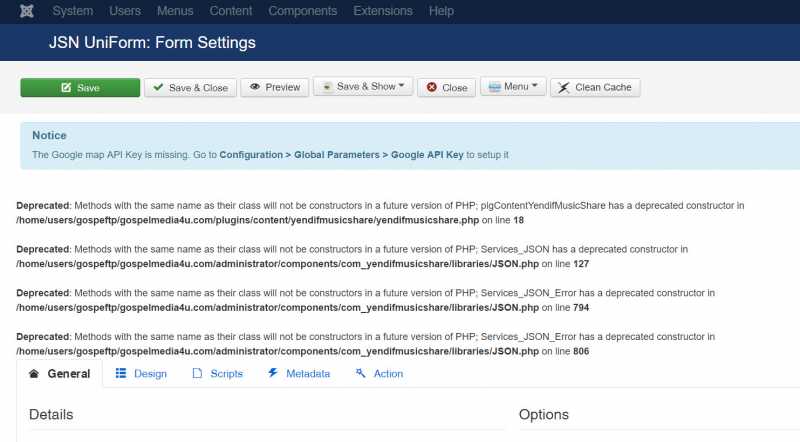The width and height of the screenshot is (800, 442).
Task: Click the Close button with red icon
Action: click(x=446, y=88)
